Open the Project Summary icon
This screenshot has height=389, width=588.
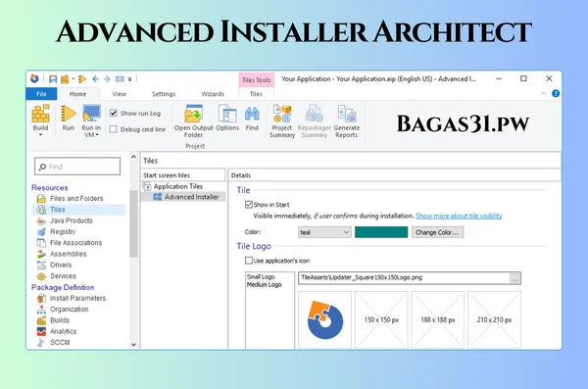[282, 114]
